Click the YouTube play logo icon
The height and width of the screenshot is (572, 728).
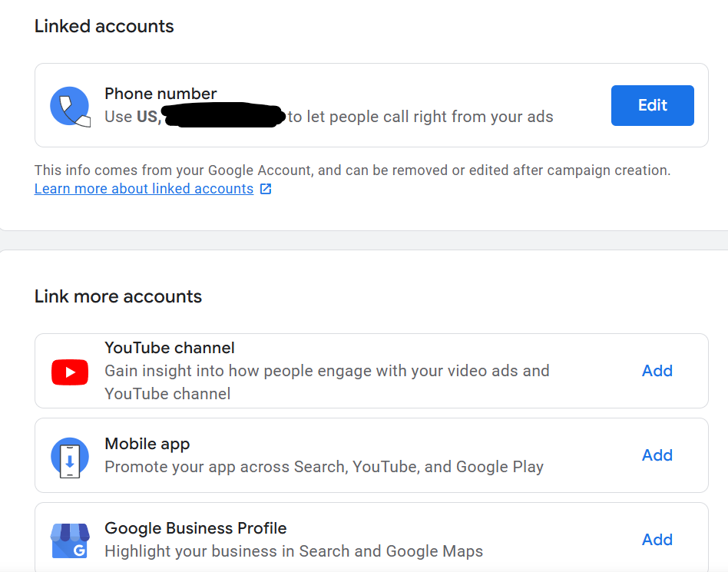[x=70, y=372]
